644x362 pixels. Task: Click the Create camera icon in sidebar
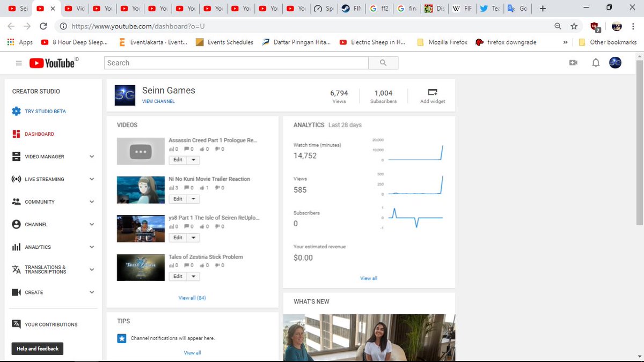click(x=16, y=292)
